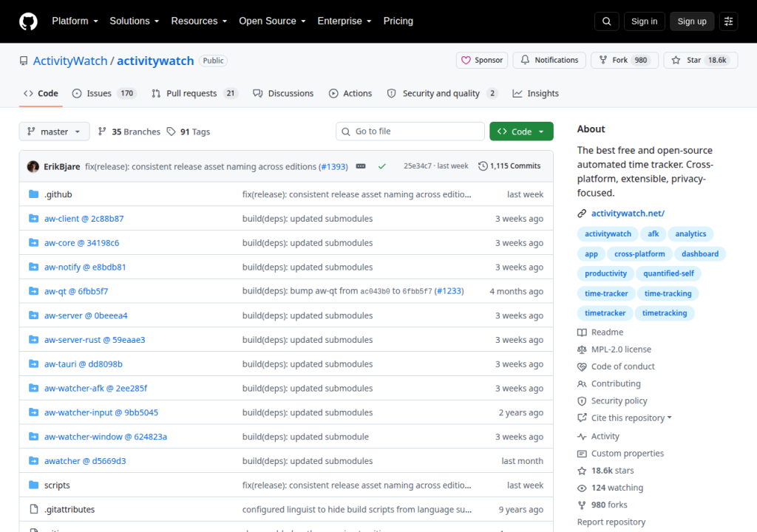
Task: Click the Security policy shield icon
Action: click(x=582, y=400)
